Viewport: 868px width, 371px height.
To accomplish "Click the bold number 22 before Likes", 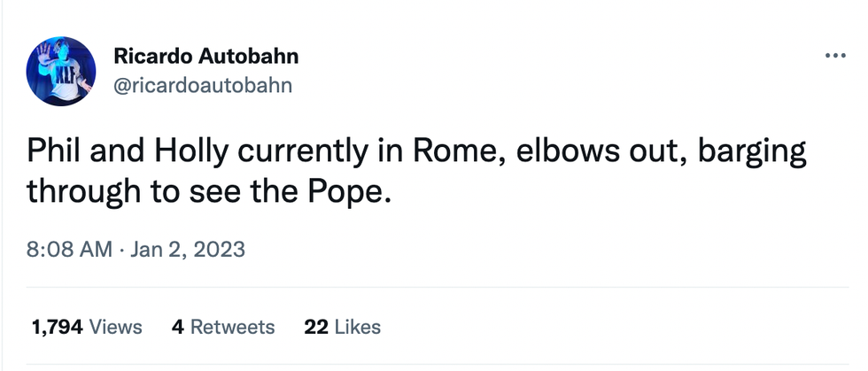I will click(x=316, y=327).
